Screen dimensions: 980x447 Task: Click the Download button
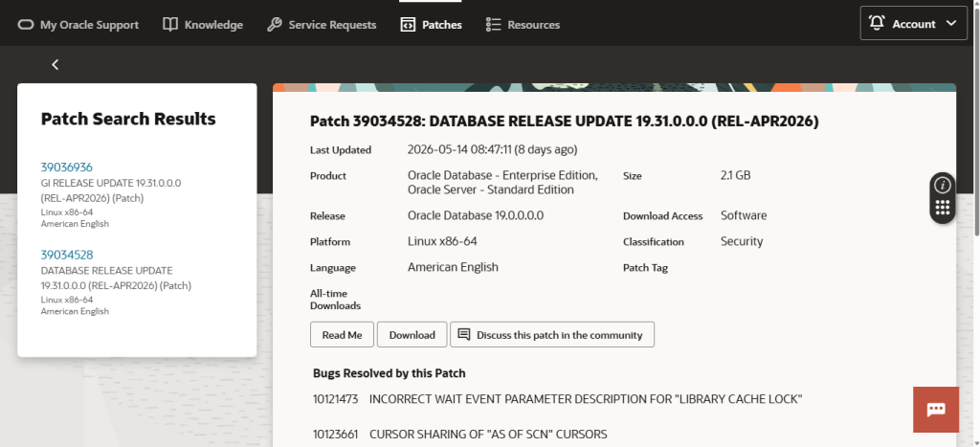click(412, 334)
